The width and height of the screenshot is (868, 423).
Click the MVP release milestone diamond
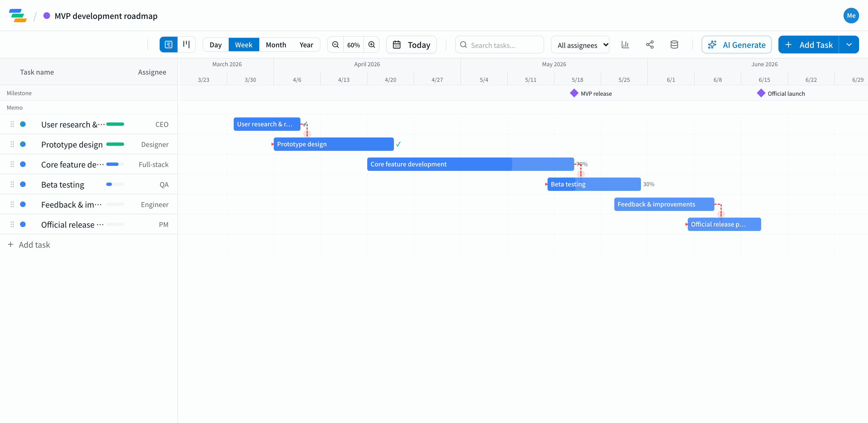click(574, 93)
